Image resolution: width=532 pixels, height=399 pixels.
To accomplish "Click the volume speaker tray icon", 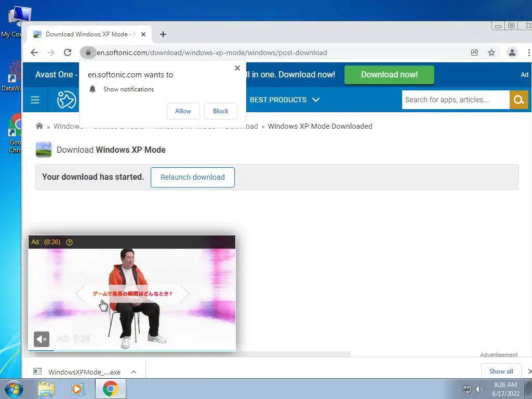I will [480, 389].
